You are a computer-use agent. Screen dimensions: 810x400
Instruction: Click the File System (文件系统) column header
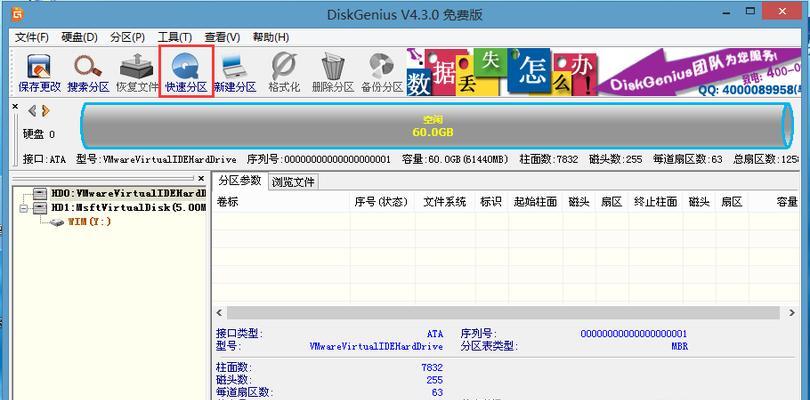point(445,202)
